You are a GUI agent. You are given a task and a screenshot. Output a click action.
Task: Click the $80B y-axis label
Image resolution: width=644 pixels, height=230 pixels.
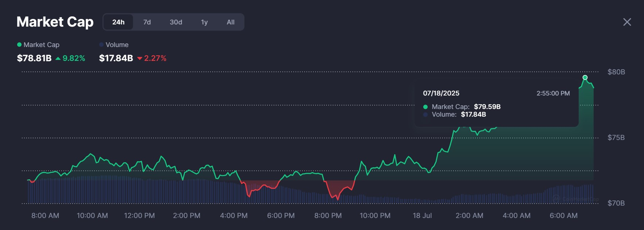616,72
